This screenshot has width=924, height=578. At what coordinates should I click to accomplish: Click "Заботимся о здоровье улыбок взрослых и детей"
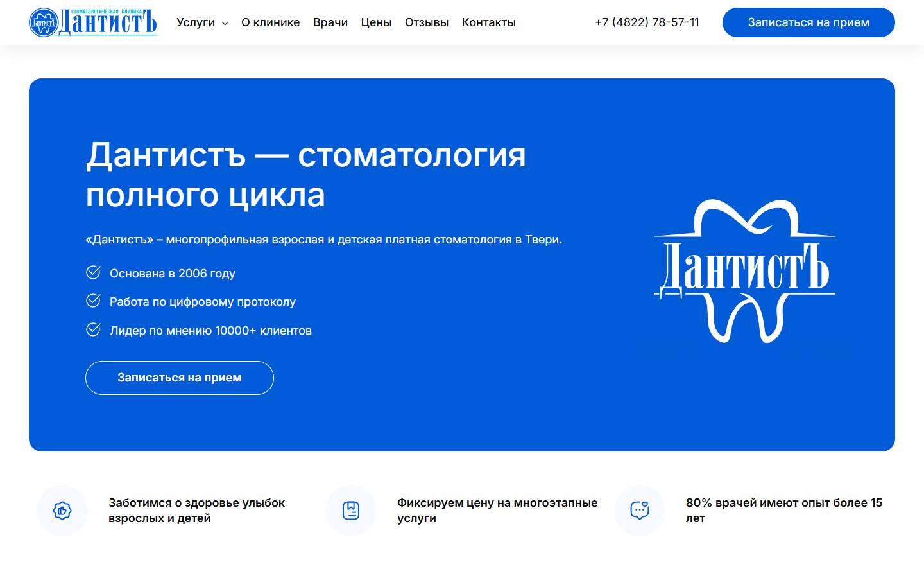197,511
